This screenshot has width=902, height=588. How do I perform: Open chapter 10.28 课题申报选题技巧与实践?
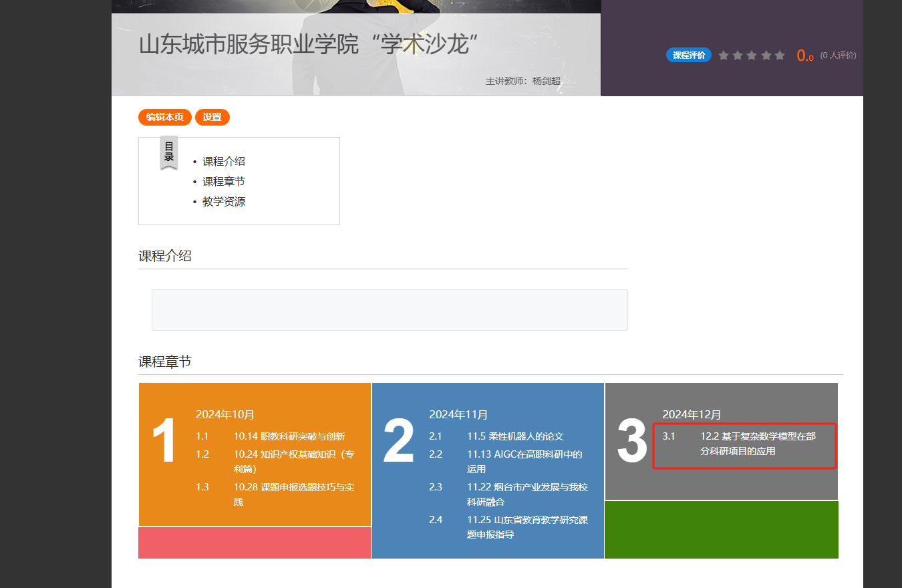pos(295,494)
